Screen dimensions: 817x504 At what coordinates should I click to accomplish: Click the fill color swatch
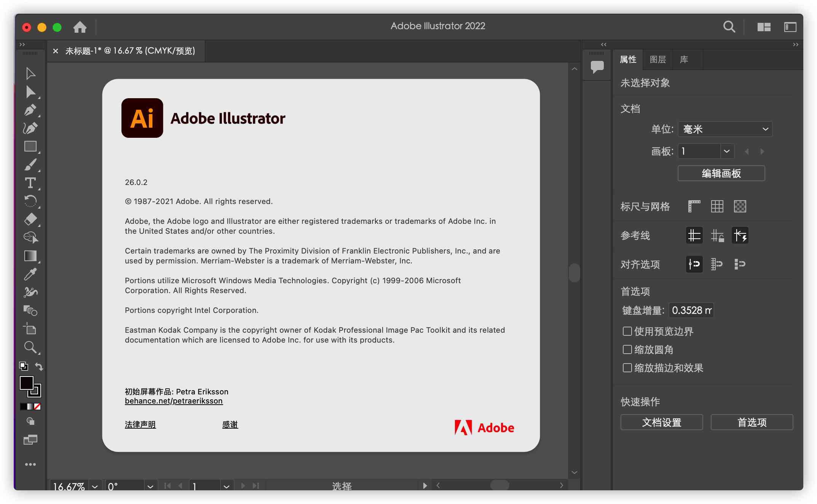pos(26,383)
